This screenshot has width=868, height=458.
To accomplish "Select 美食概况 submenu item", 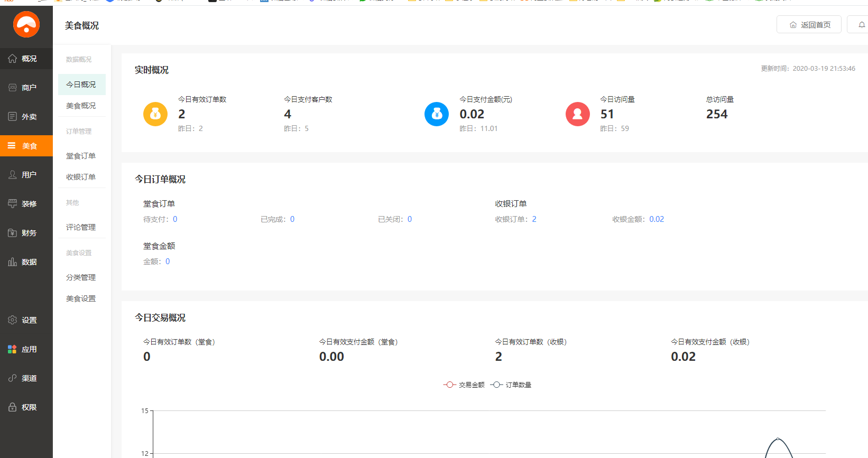I will [82, 106].
